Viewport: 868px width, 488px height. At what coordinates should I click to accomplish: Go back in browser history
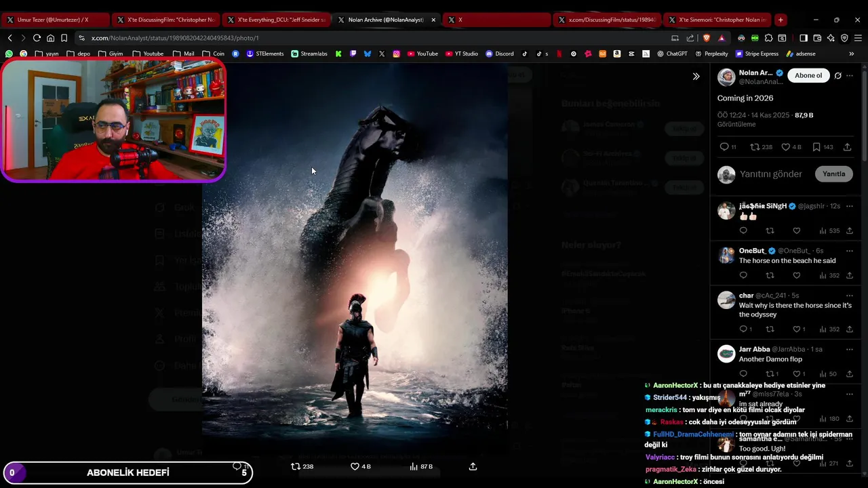(9, 38)
